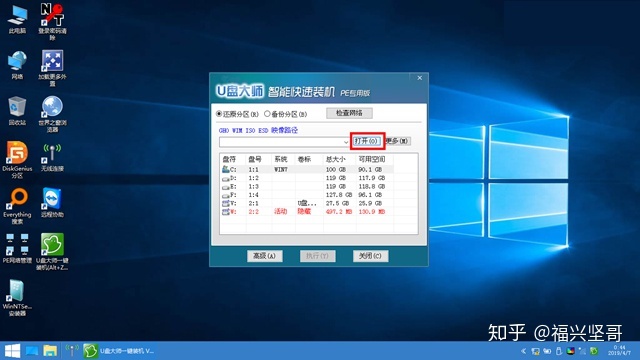Click the network tray icon

(x=536, y=351)
